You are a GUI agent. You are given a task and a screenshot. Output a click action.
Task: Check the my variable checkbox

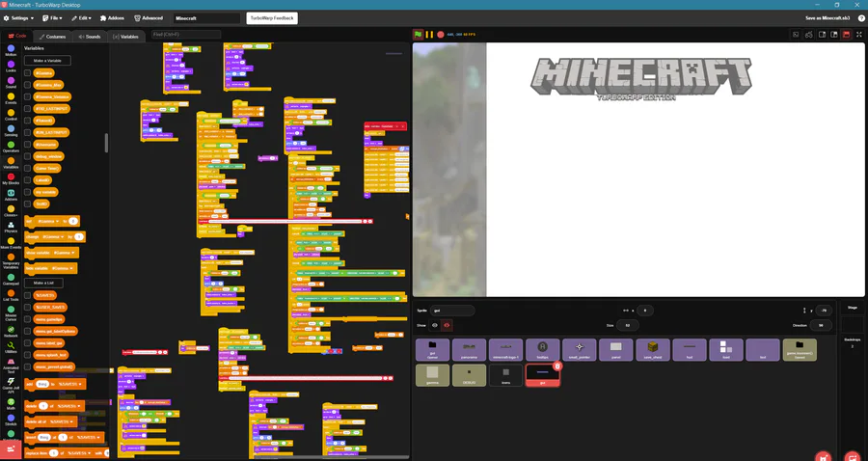point(27,192)
